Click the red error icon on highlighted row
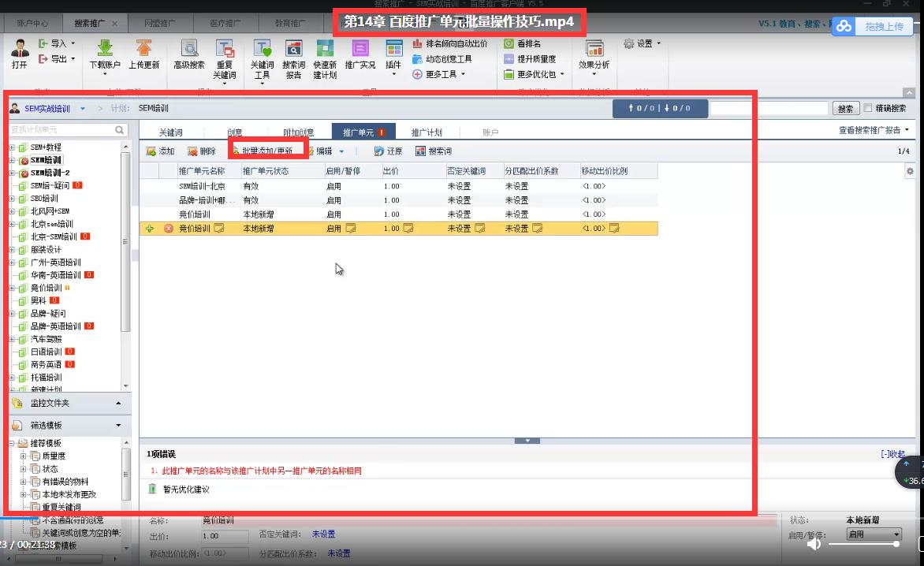The width and height of the screenshot is (924, 566). pos(168,229)
